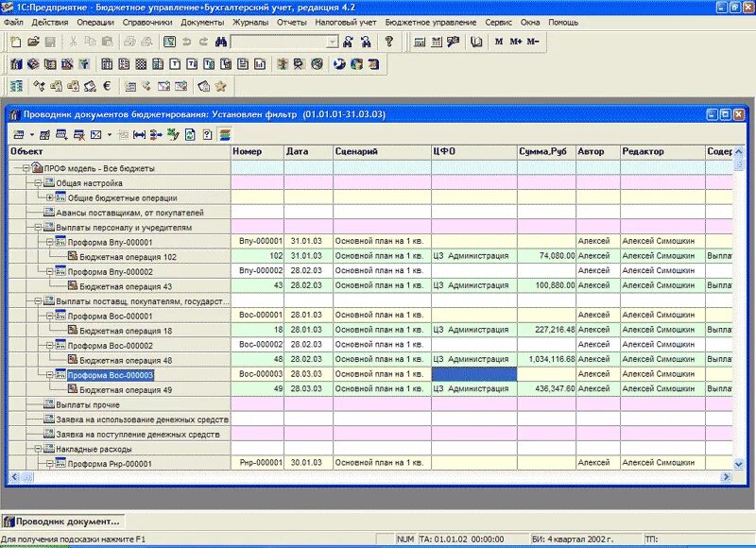Collapse Проформа Вос-000002 node
Viewport: 756px width, 548px height.
pyautogui.click(x=49, y=346)
